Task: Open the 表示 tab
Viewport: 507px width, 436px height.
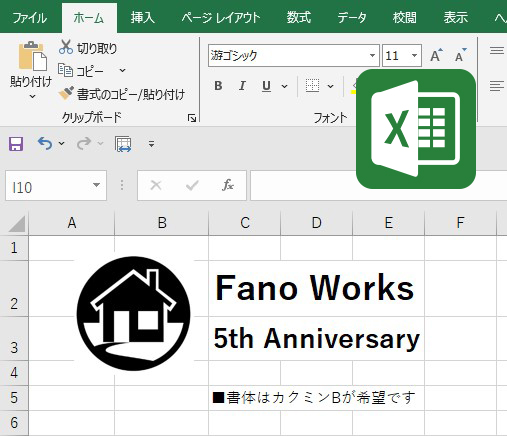Action: click(456, 18)
